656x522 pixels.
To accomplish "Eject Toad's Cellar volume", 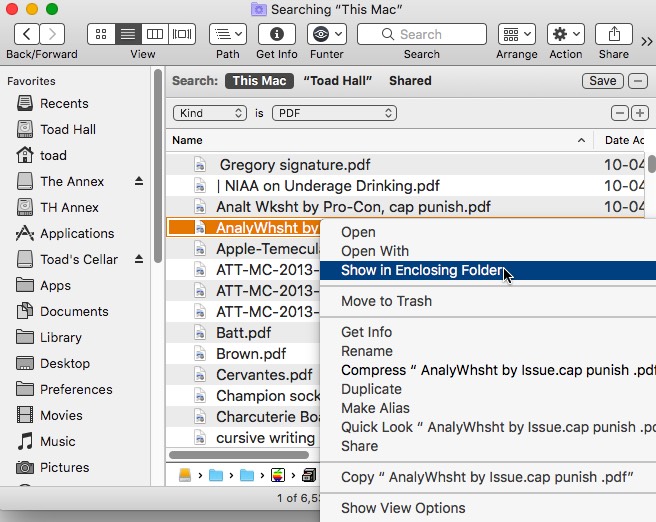I will [x=139, y=259].
